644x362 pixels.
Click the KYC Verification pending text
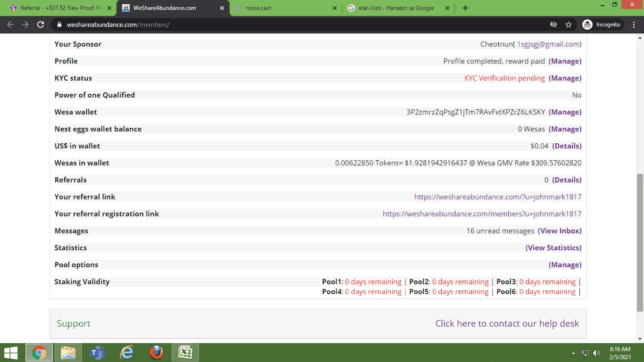coord(504,78)
